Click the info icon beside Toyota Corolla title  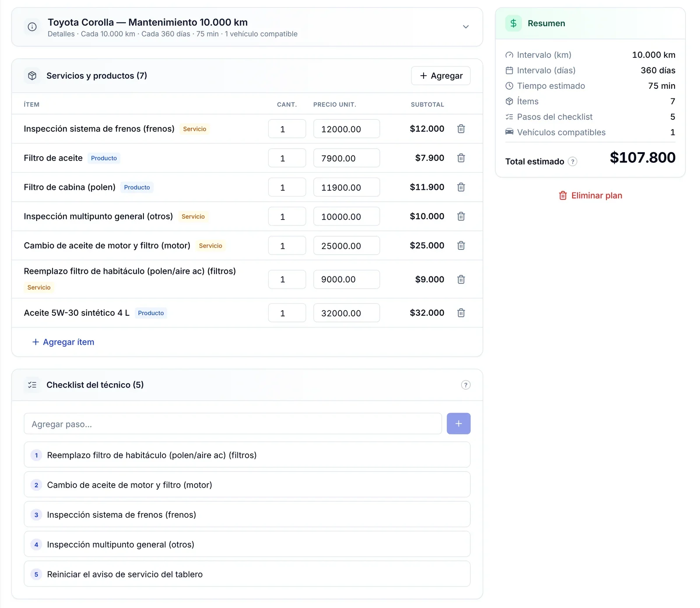pyautogui.click(x=32, y=27)
